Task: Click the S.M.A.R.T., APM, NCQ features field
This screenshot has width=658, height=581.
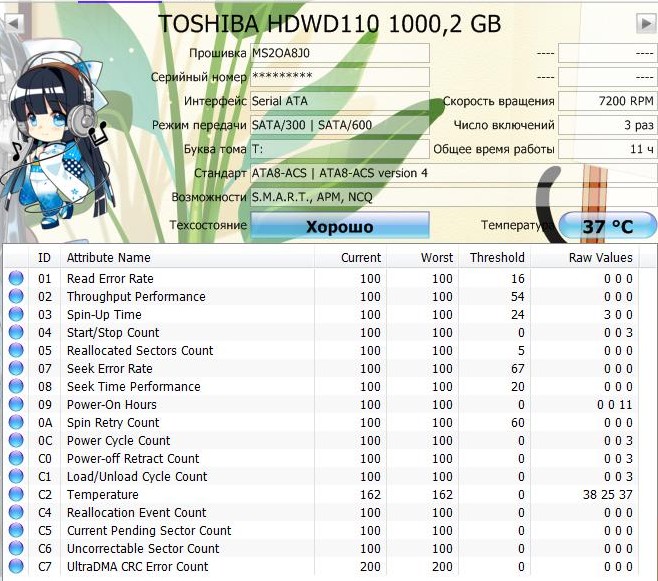Action: tap(454, 197)
